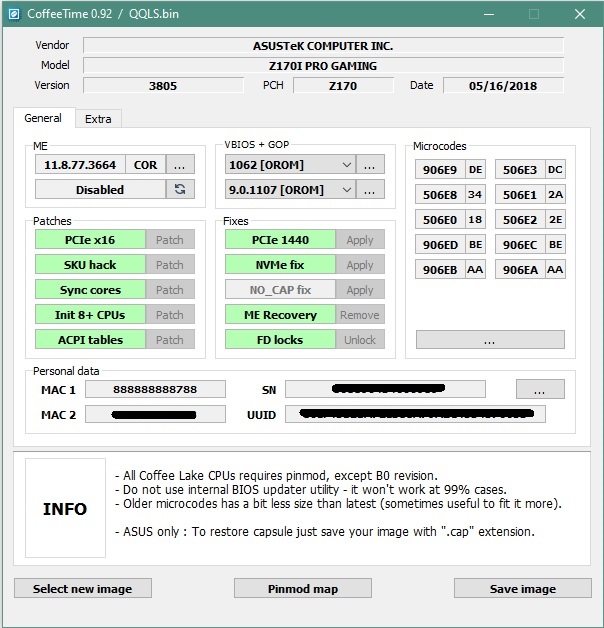604x628 pixels.
Task: Click microcode entry 506E2
Action: tap(520, 219)
